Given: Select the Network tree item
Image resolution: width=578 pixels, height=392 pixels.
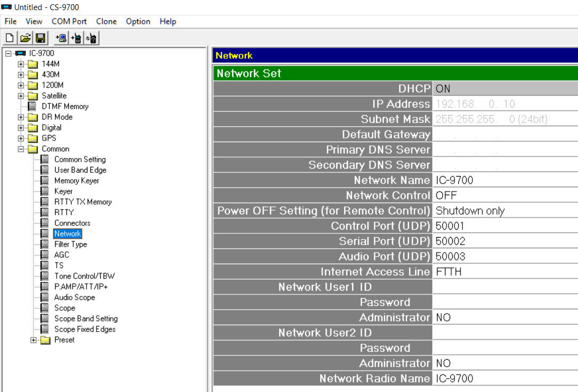Looking at the screenshot, I should coord(67,234).
